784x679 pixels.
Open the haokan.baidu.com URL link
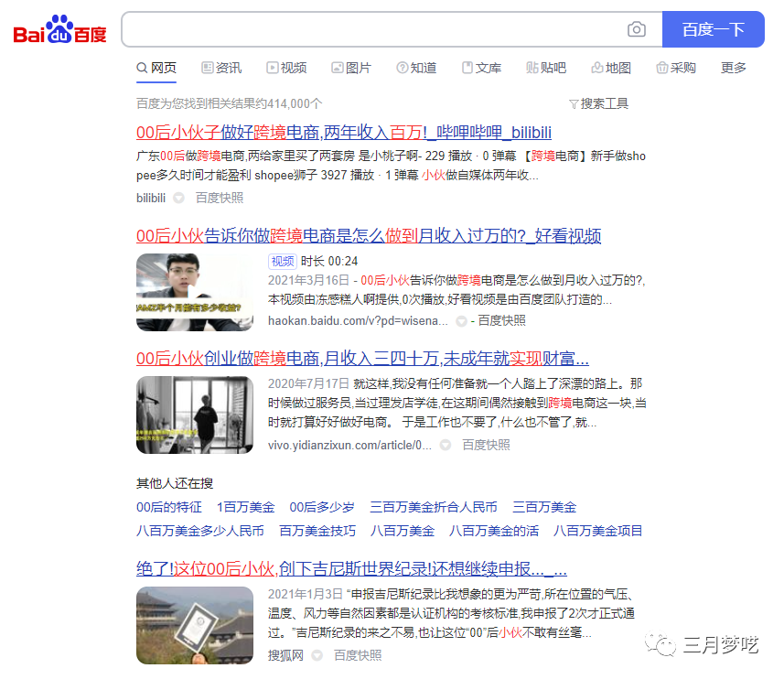358,321
